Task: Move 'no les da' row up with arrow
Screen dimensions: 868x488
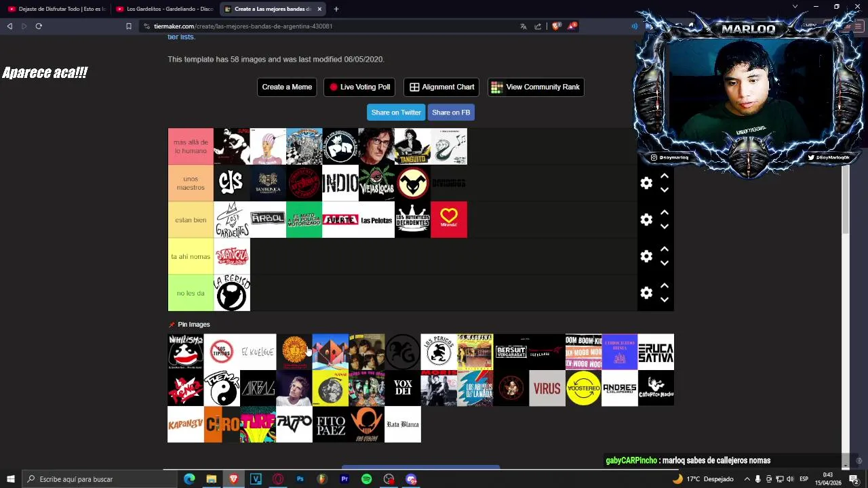Action: point(665,286)
